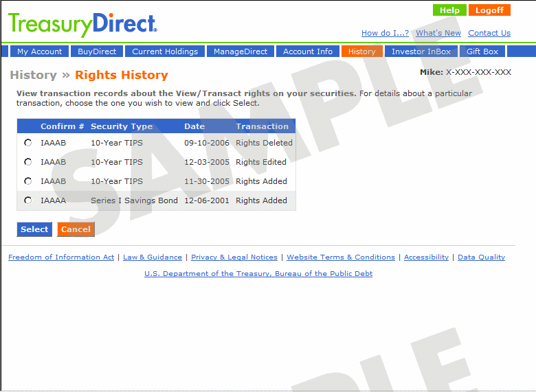Click the TreasuryDirect logo
The image size is (536, 392).
point(82,25)
